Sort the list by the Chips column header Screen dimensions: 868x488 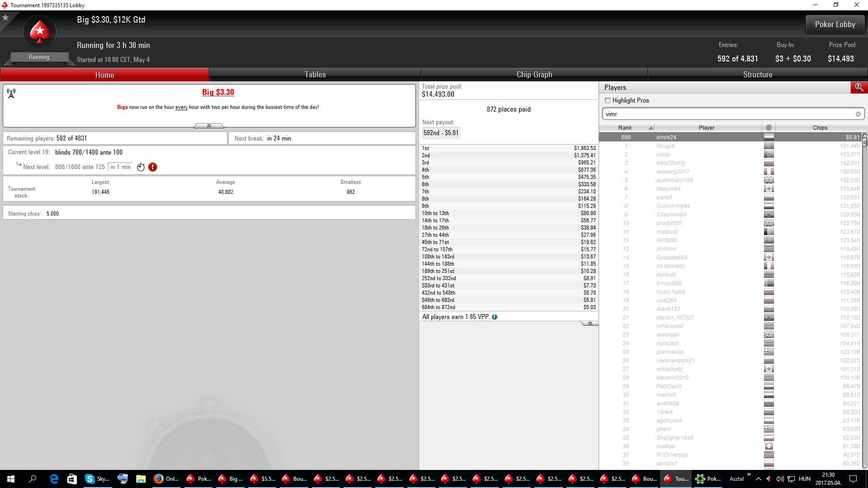click(x=820, y=127)
